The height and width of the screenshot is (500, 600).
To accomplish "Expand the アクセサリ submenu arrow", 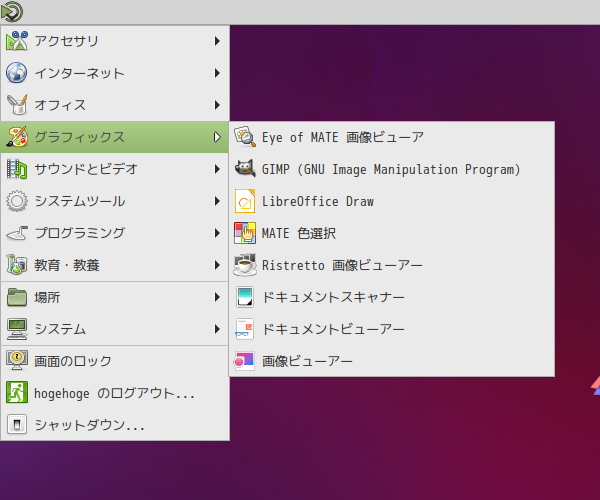I will [x=217, y=41].
